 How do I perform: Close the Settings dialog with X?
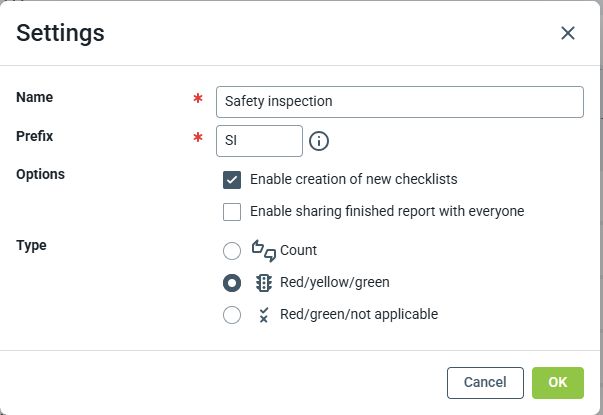[568, 33]
